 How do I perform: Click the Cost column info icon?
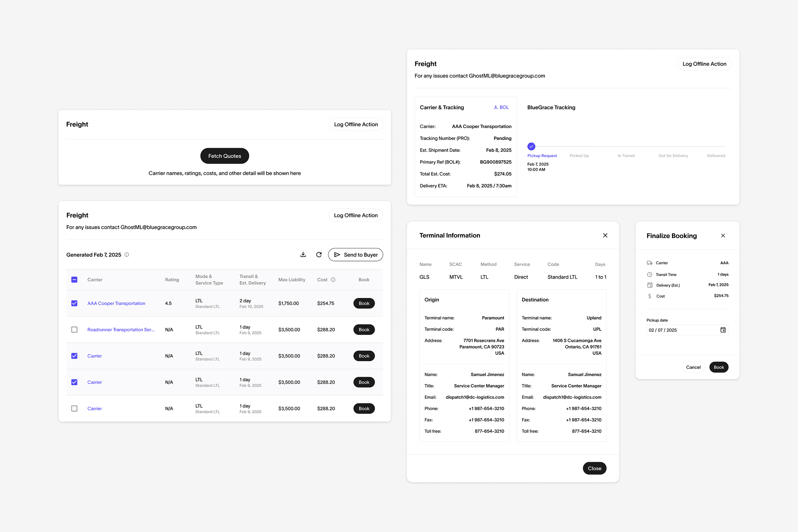[333, 280]
